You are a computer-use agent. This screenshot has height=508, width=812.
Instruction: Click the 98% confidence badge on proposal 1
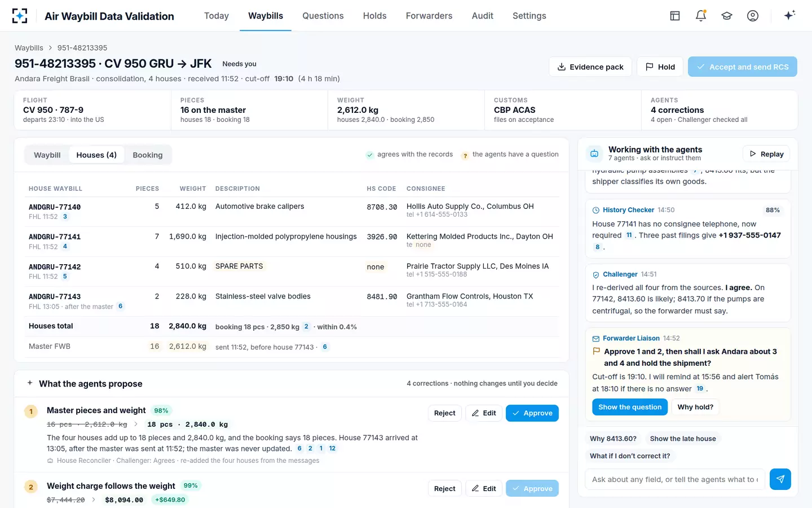tap(161, 410)
